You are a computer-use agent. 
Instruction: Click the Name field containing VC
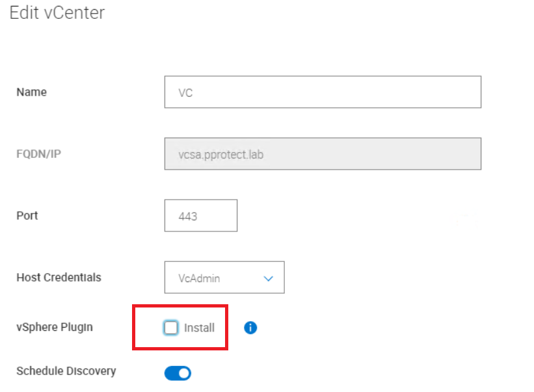[x=322, y=92]
